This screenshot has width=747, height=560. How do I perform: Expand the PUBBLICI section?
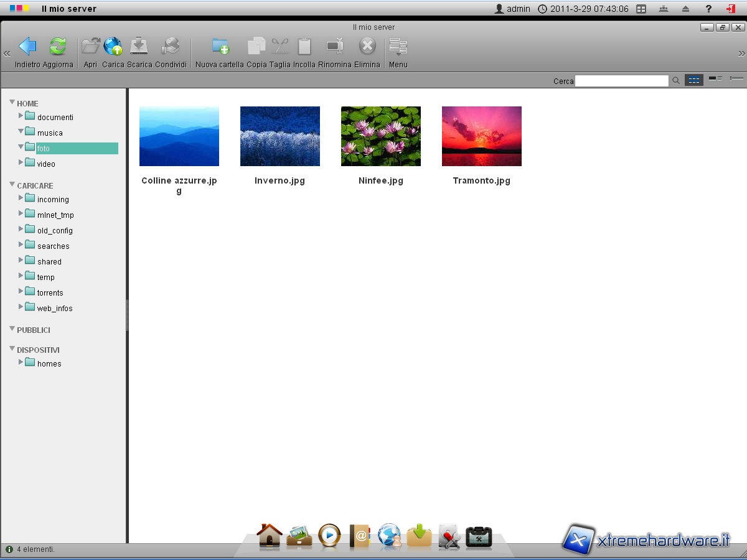click(x=12, y=329)
